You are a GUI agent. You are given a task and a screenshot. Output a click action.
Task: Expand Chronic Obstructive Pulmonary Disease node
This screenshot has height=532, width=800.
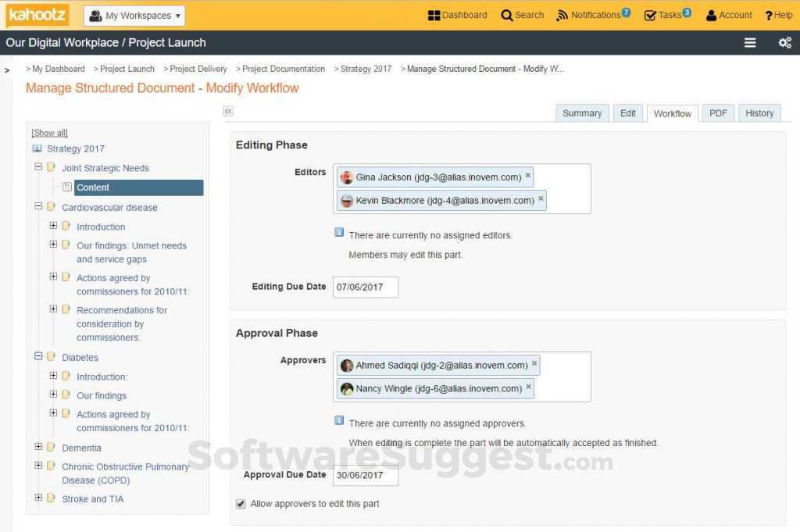(38, 465)
